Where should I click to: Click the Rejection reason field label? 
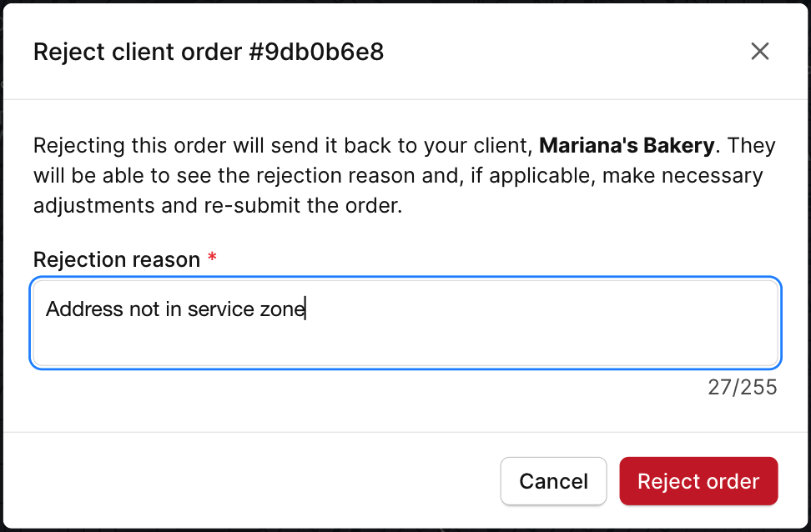(x=117, y=259)
